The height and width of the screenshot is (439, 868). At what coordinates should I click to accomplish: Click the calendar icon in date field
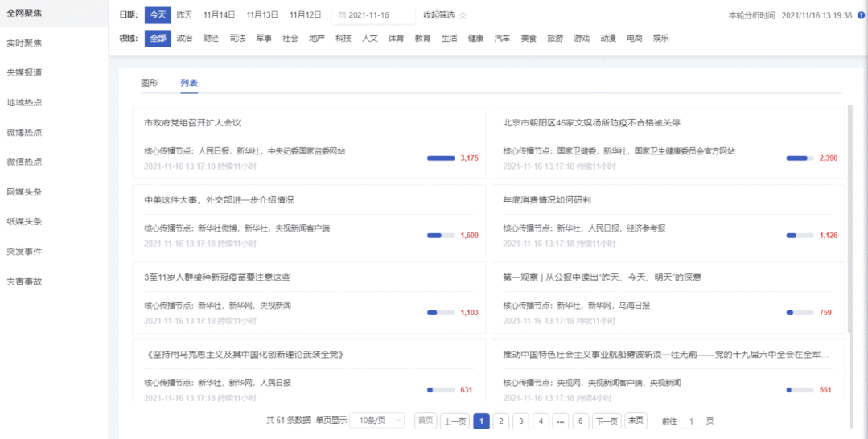coord(342,15)
